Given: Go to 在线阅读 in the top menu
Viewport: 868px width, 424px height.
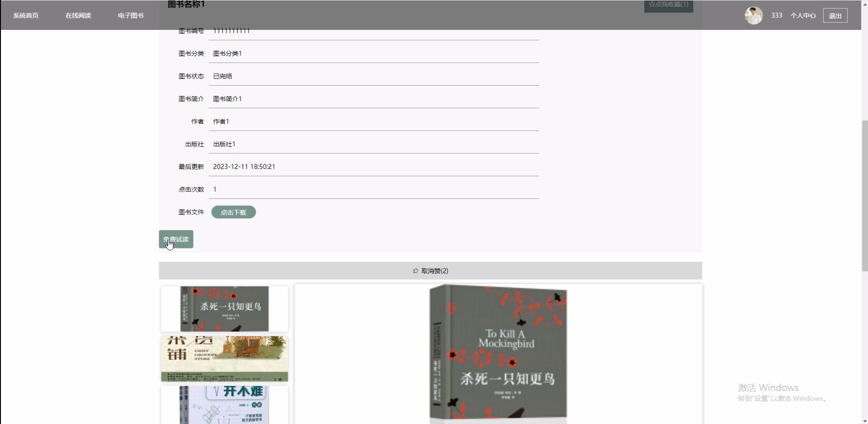Looking at the screenshot, I should pos(78,15).
